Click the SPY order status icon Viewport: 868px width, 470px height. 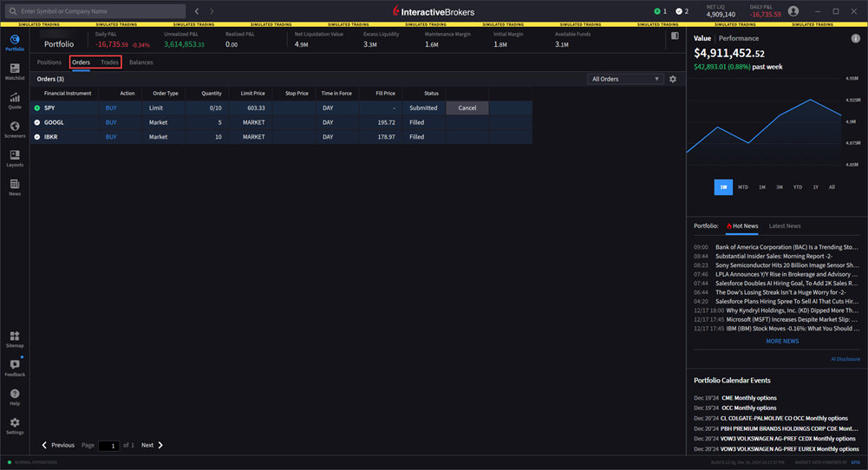tap(37, 108)
